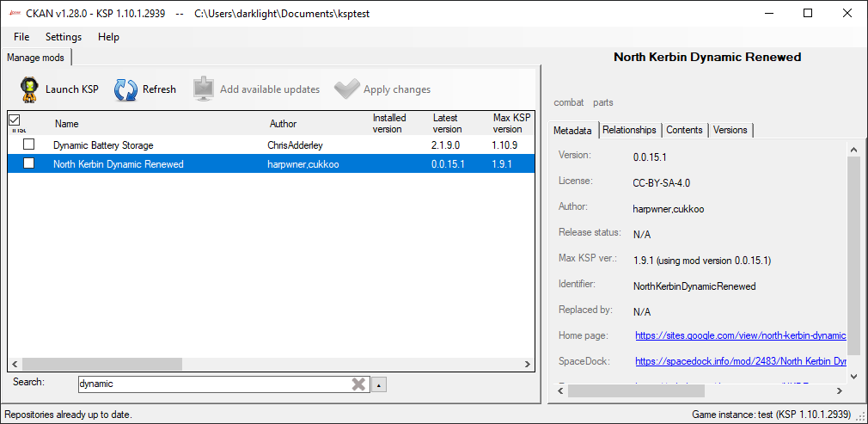Click the Max KSP ver. value 1.9.1

(702, 261)
